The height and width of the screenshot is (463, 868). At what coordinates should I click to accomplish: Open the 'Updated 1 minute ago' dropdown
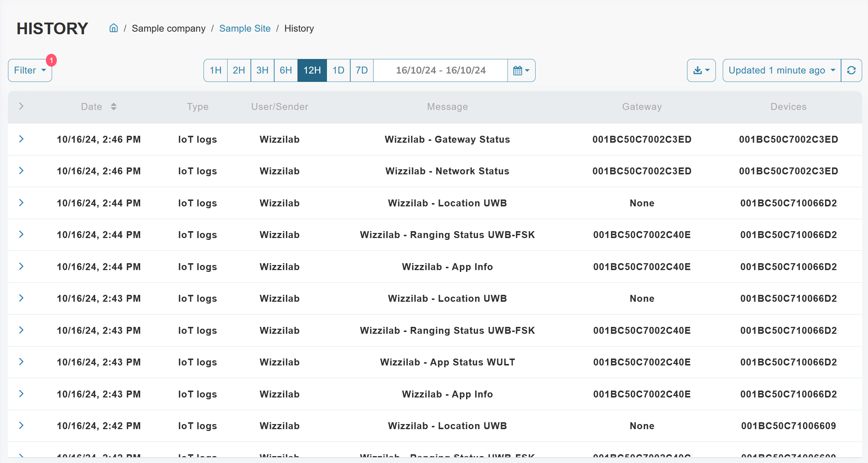pos(782,70)
